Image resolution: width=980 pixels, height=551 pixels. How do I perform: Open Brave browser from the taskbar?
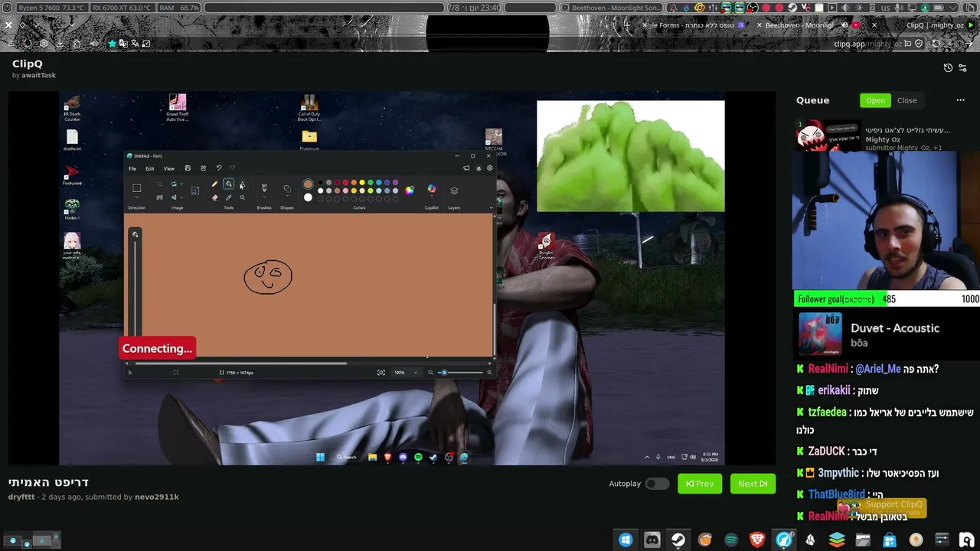[757, 540]
